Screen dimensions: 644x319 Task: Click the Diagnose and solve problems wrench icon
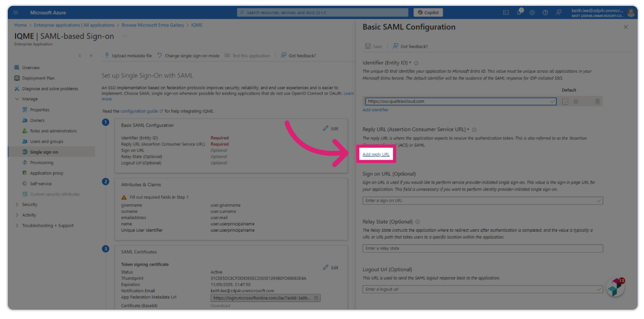click(17, 89)
